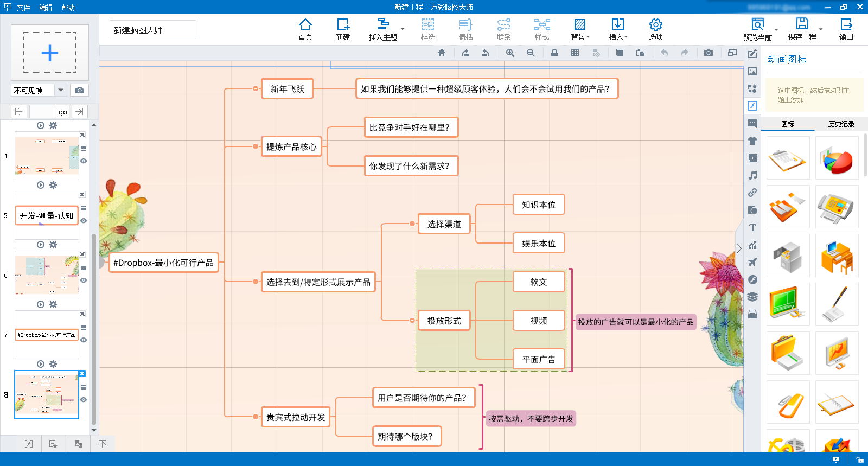
Task: Click the 预览当前 preview icon
Action: (758, 29)
